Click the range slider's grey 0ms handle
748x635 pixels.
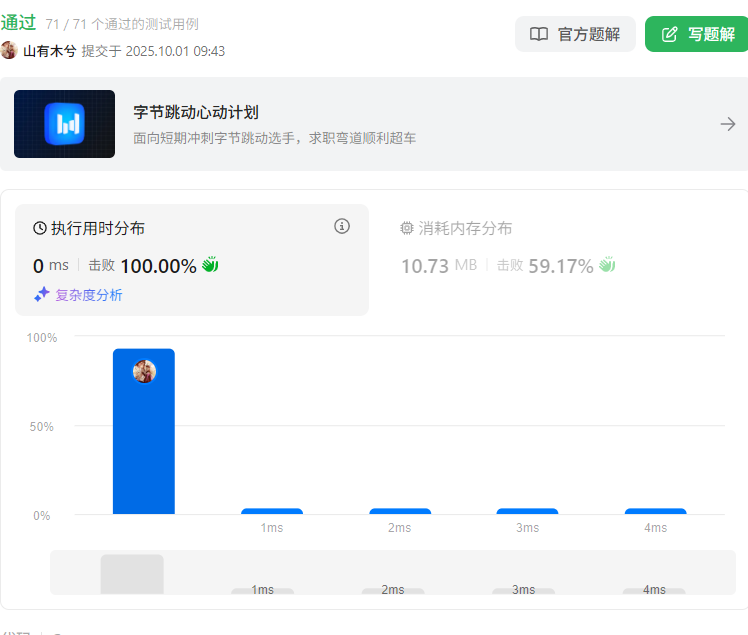point(132,574)
